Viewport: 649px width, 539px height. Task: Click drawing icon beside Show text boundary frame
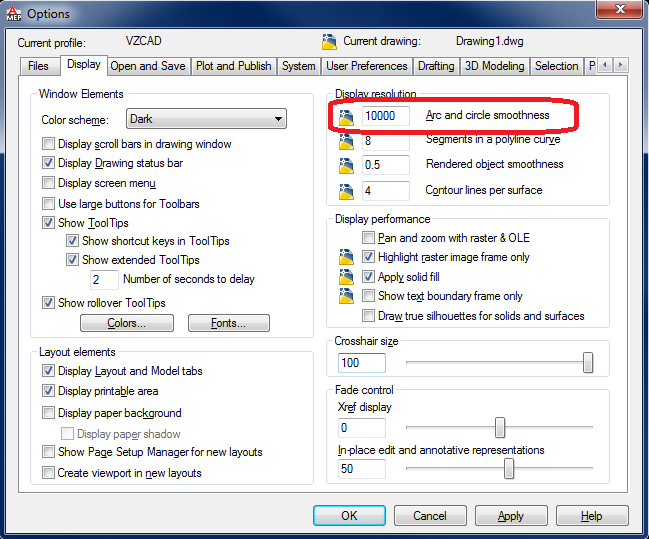[x=346, y=296]
